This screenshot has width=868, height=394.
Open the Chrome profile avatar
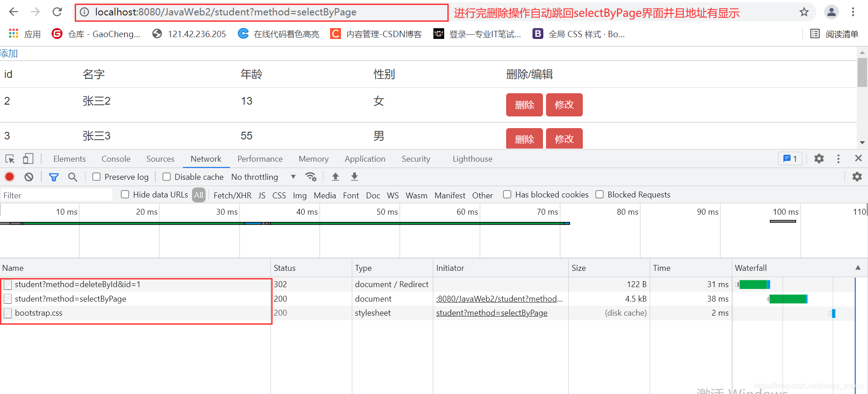831,12
